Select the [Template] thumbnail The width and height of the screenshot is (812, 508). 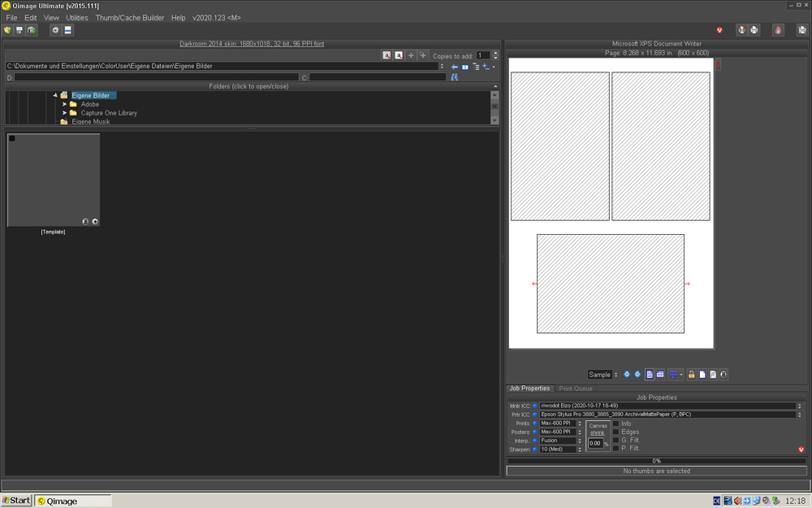coord(54,180)
